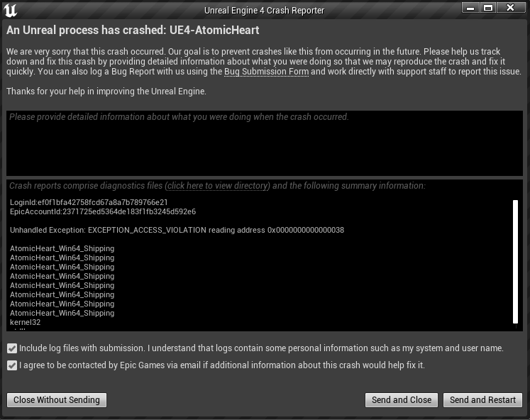The image size is (530, 420).
Task: Click the Thanks for your help message
Action: 106,92
